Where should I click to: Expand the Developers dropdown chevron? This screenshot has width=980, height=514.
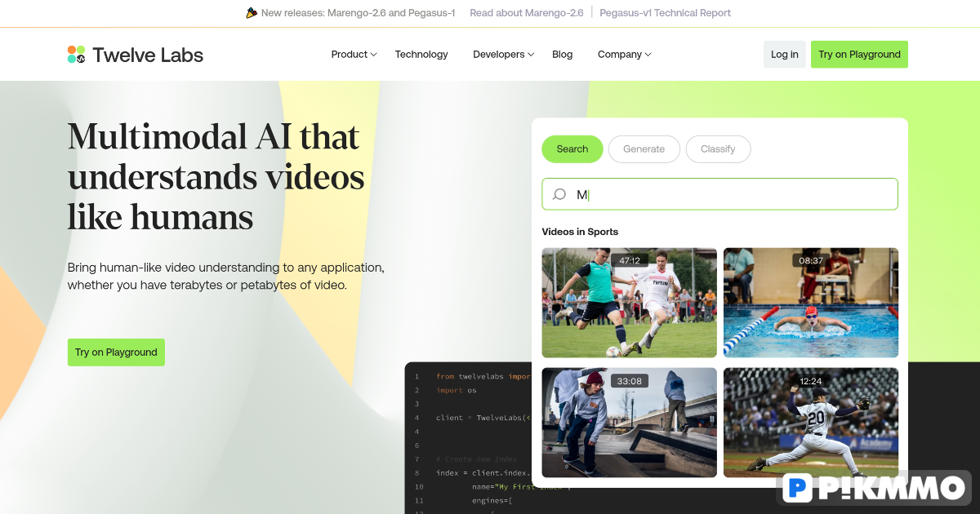531,55
